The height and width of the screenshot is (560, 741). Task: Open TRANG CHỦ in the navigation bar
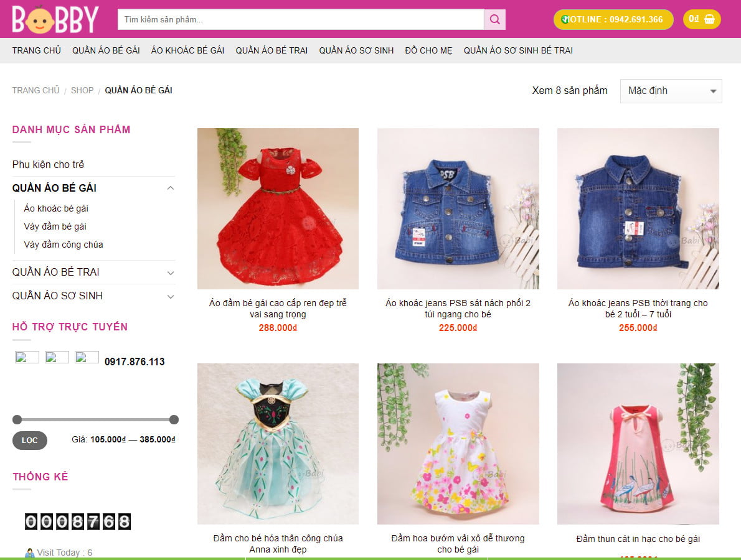coord(36,50)
